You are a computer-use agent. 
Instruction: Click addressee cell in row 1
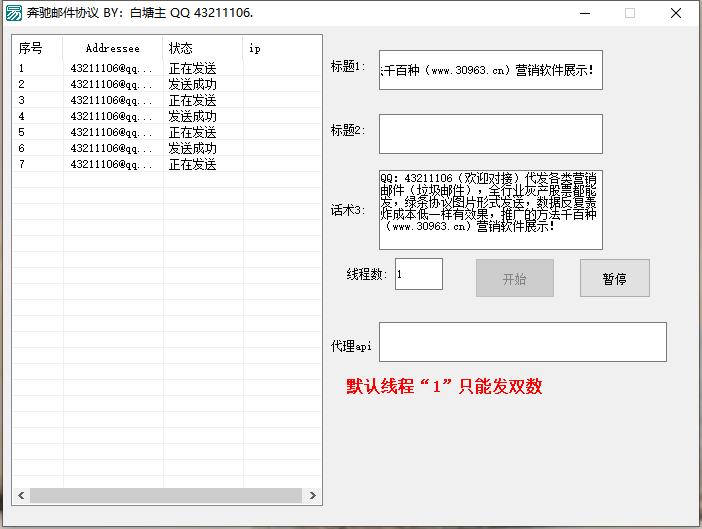(x=111, y=68)
